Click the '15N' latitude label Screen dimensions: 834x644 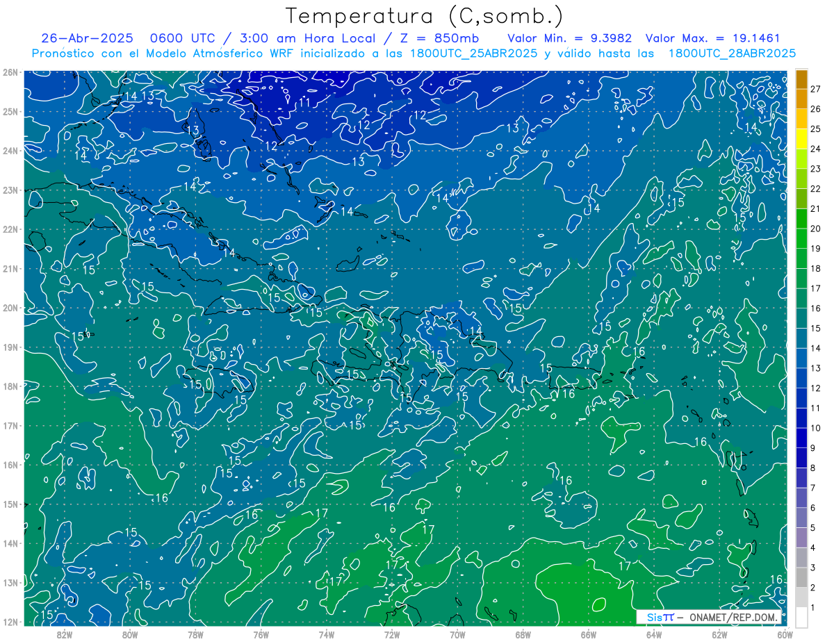[10, 504]
